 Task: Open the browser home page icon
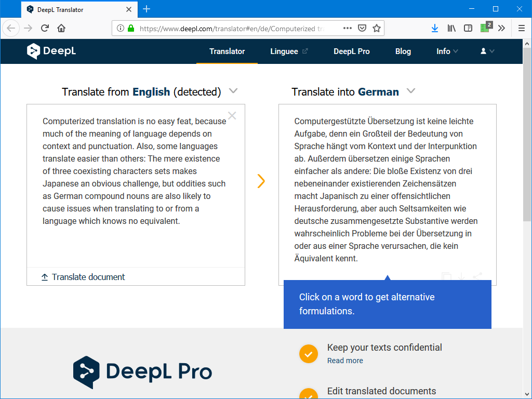pos(61,28)
